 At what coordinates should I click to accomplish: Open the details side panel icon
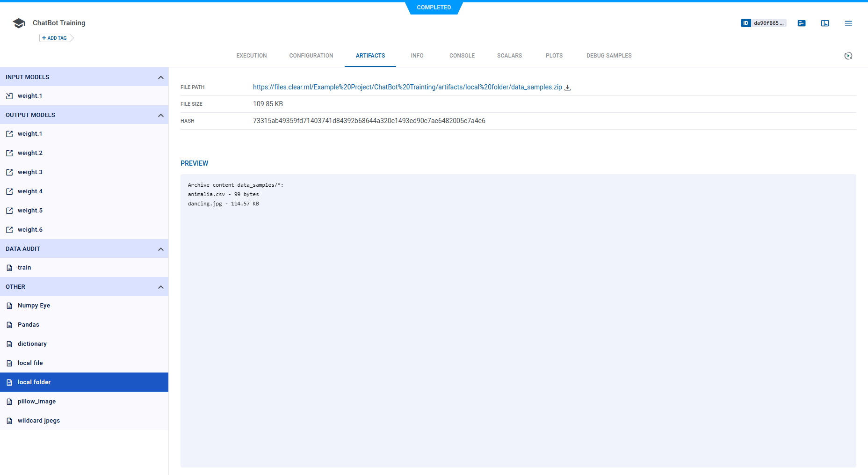point(825,23)
